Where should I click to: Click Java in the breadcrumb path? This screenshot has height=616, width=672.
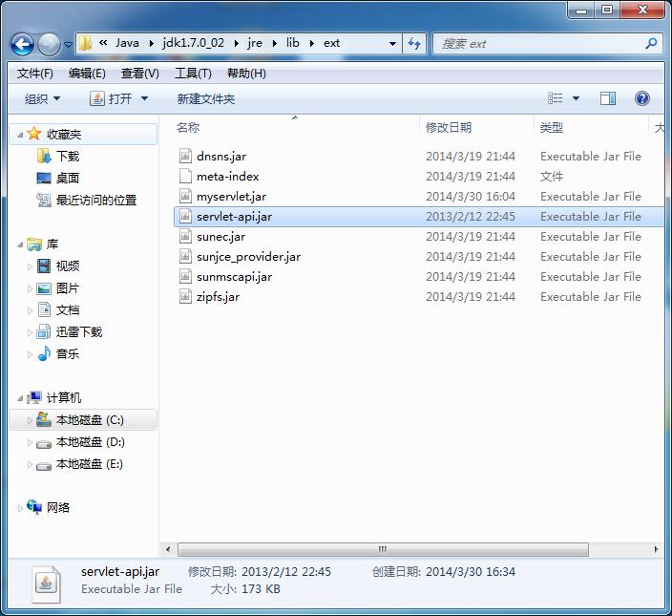[x=127, y=43]
